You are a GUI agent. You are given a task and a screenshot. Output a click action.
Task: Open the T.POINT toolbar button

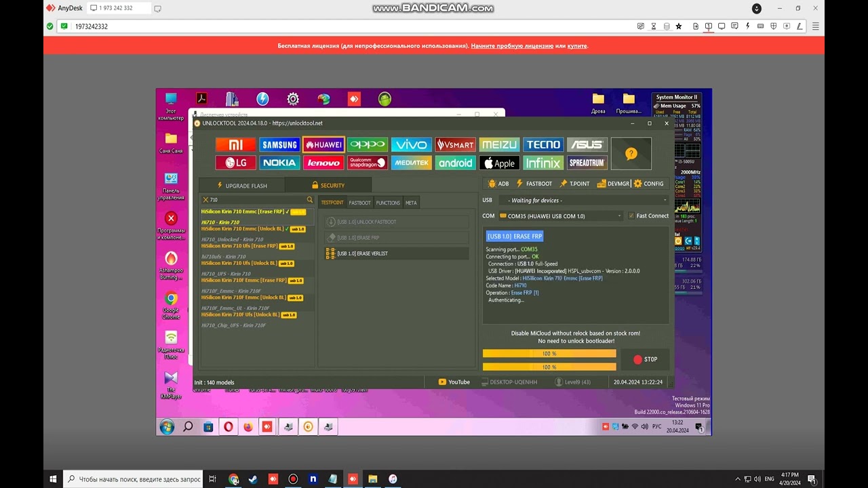click(574, 184)
